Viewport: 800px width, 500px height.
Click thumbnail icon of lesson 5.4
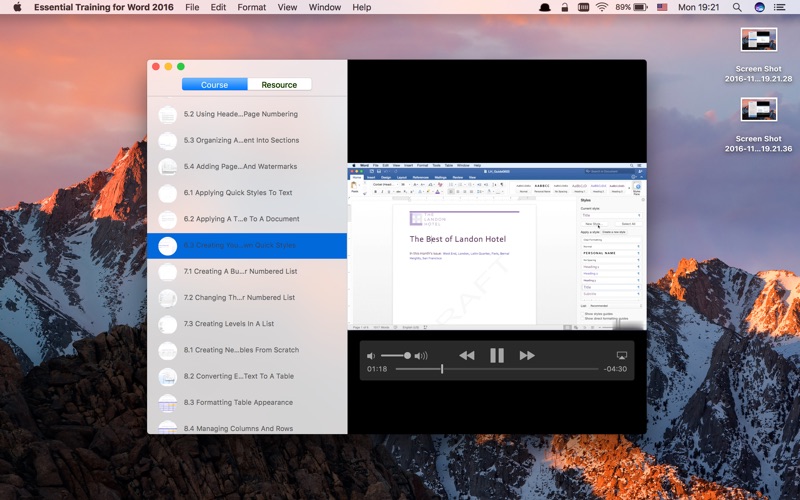coord(167,167)
